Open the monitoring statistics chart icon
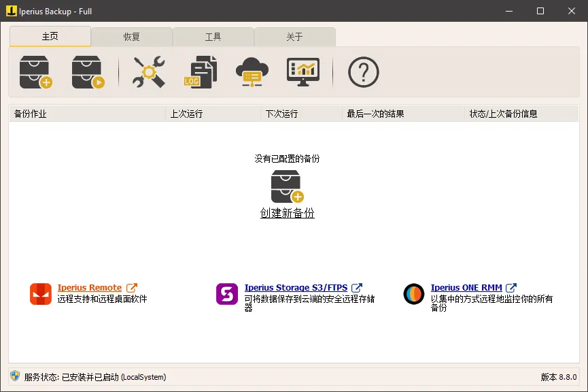 pyautogui.click(x=302, y=71)
